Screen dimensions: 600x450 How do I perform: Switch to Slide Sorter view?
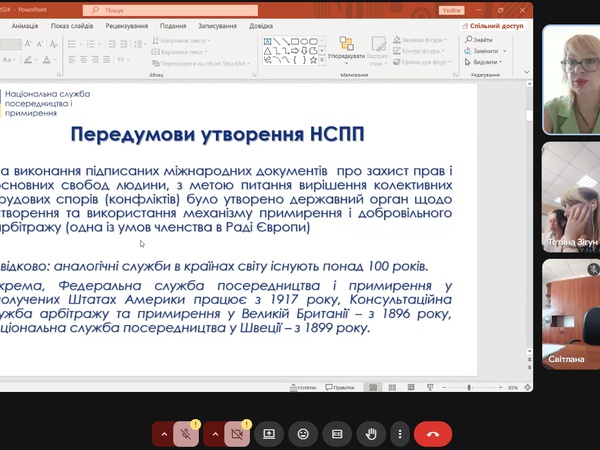392,387
